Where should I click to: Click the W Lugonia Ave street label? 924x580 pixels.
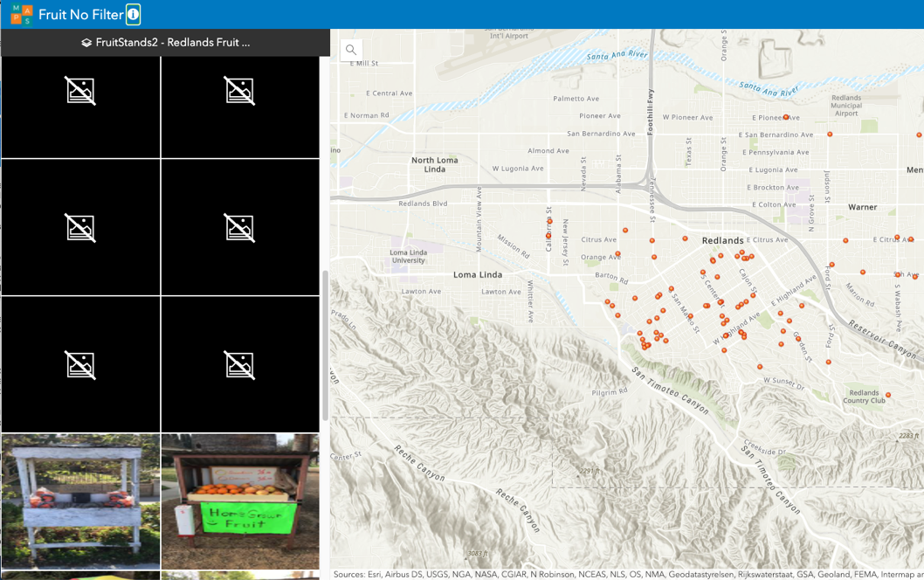[518, 169]
